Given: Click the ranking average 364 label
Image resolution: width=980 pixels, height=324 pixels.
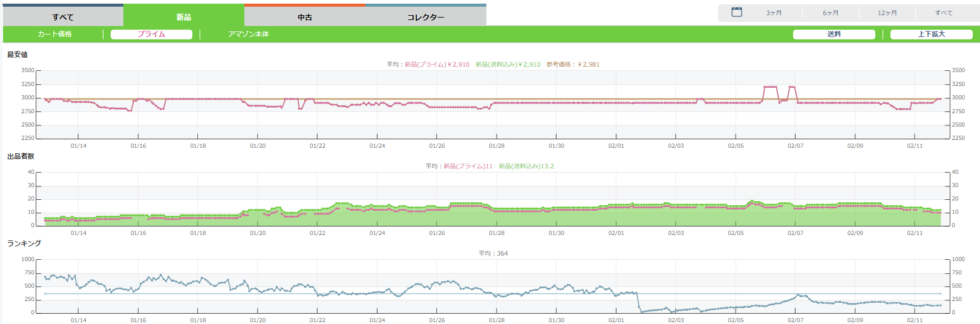Looking at the screenshot, I should pyautogui.click(x=493, y=253).
